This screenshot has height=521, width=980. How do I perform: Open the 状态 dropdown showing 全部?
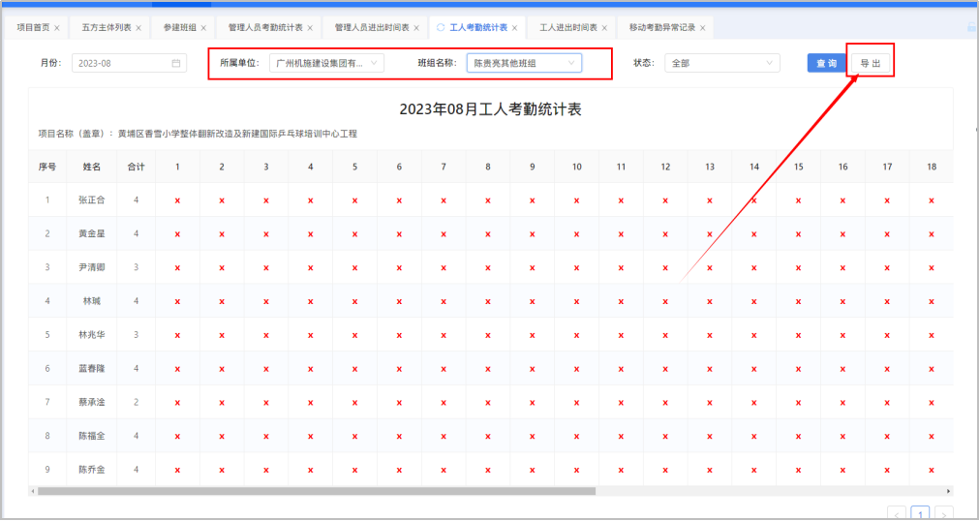coord(720,63)
